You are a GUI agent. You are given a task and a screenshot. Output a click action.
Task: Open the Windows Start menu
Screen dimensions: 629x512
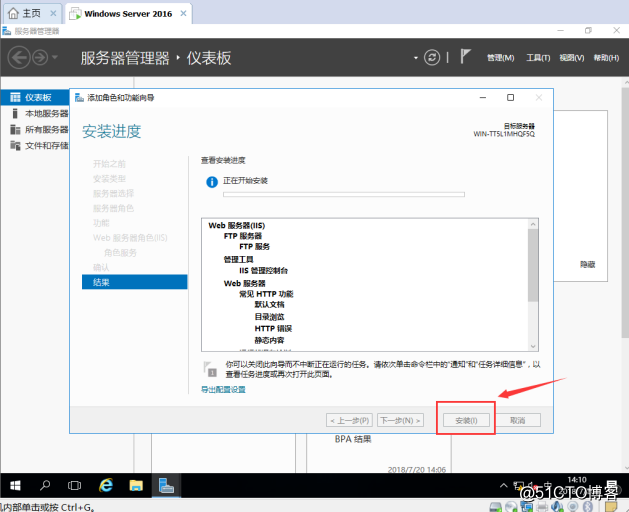(x=15, y=486)
